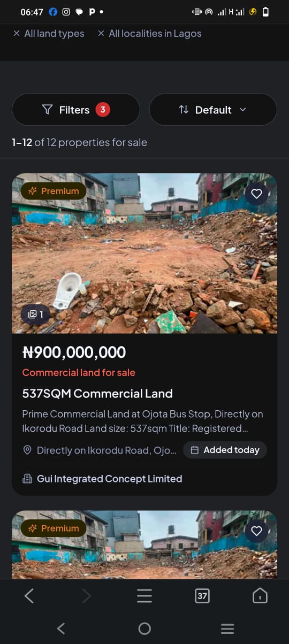Favorite the first listing with heart icon

tap(257, 194)
